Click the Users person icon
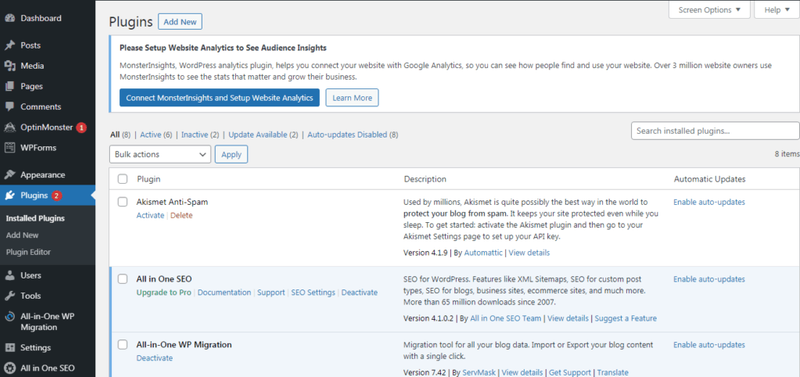Screen dimensions: 800x377 click(x=10, y=275)
